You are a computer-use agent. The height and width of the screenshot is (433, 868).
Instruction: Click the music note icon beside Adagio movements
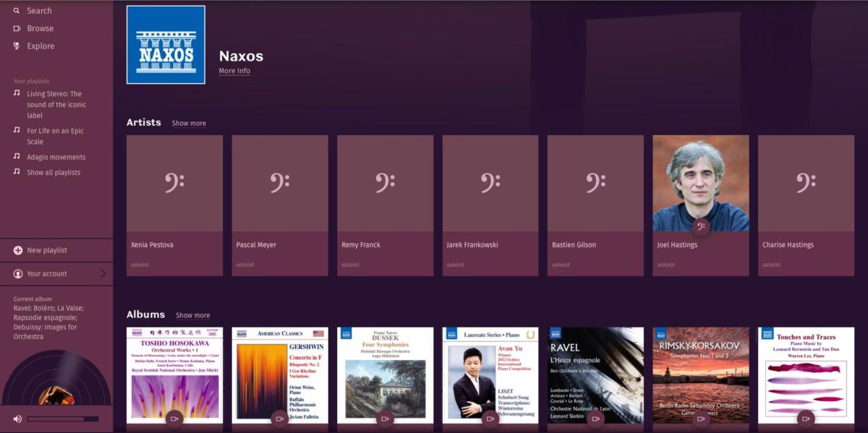pos(17,156)
